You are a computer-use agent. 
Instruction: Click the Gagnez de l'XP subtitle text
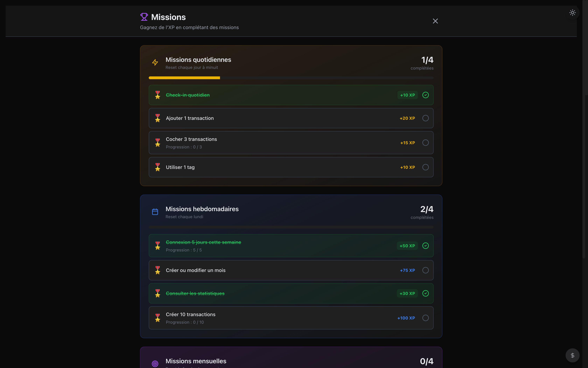click(x=189, y=28)
